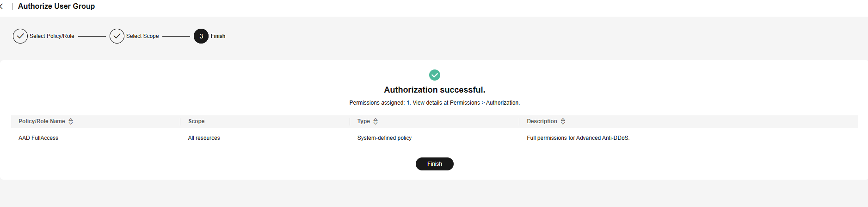
Task: Click the 'Permissions assigned' details message
Action: pos(434,103)
